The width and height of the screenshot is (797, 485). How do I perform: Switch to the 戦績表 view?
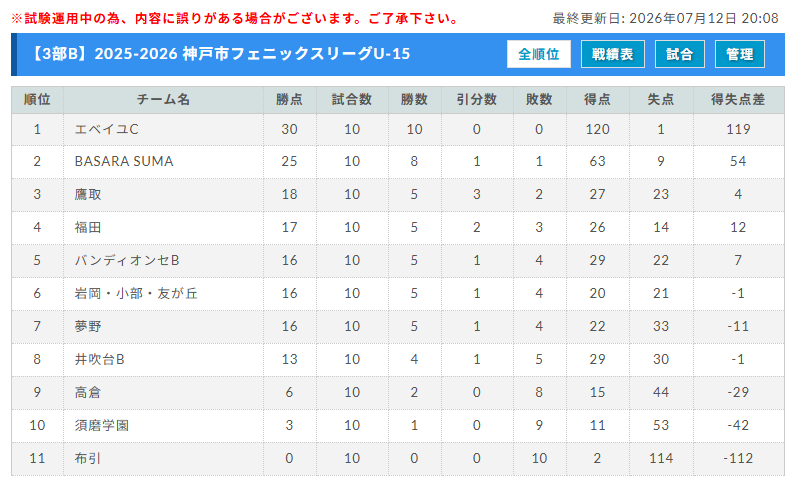point(612,54)
